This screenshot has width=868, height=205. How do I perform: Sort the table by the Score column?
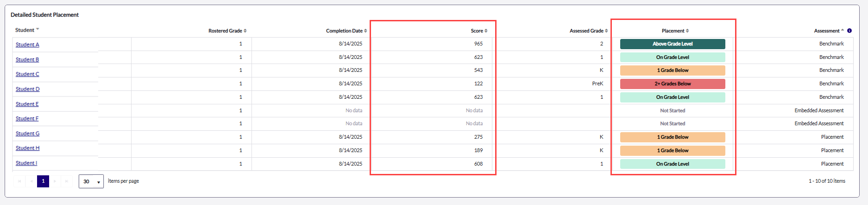(486, 31)
